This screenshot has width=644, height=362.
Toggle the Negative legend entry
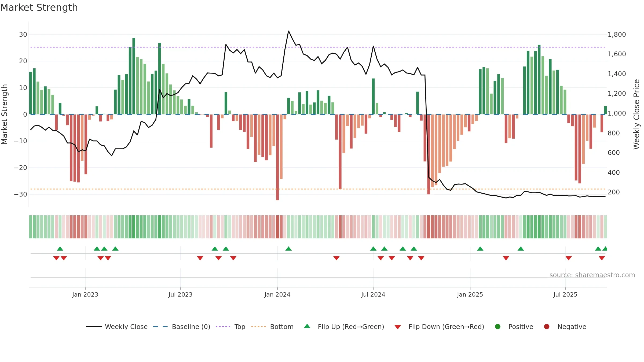(565, 327)
